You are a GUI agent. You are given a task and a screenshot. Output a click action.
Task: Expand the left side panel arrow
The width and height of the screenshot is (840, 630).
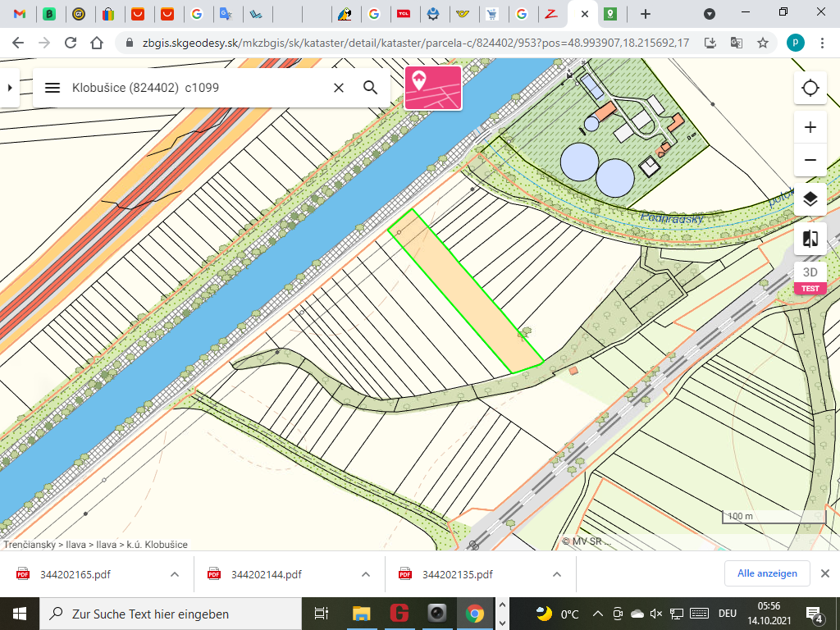point(10,88)
